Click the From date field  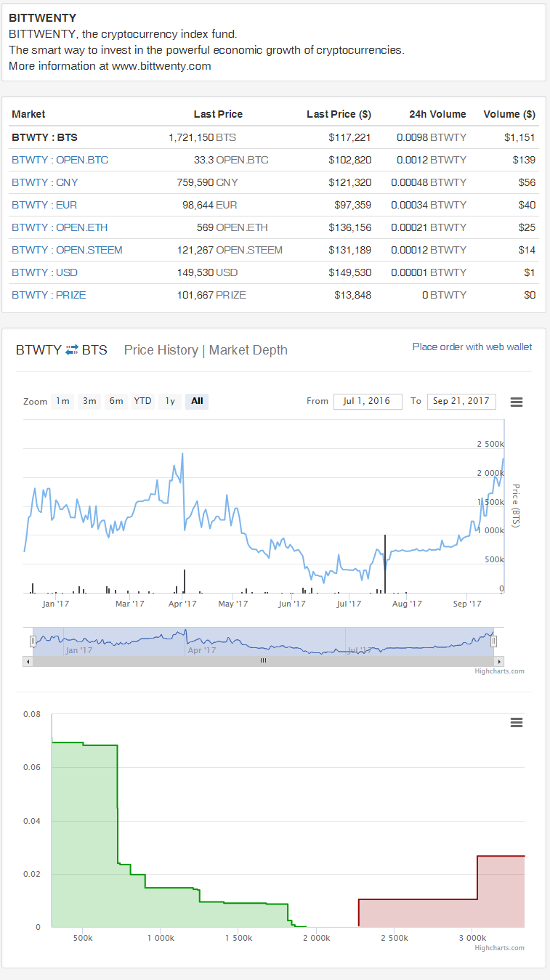[368, 401]
